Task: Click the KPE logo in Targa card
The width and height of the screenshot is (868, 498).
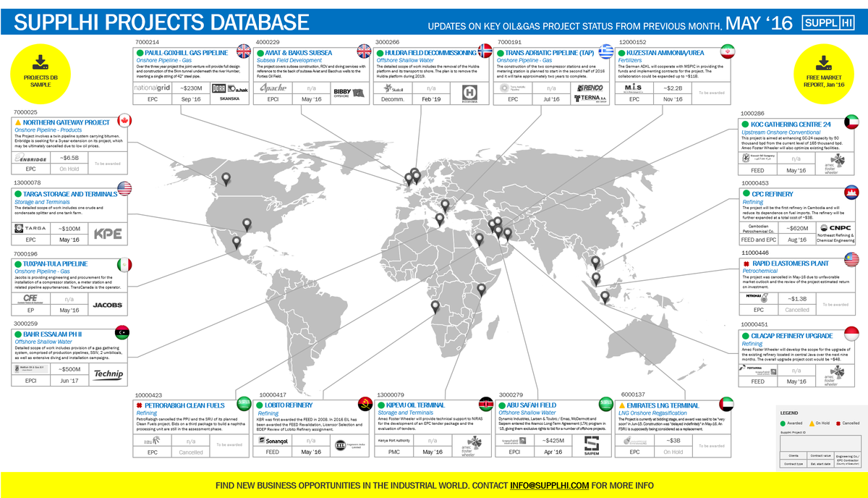Action: pyautogui.click(x=108, y=234)
